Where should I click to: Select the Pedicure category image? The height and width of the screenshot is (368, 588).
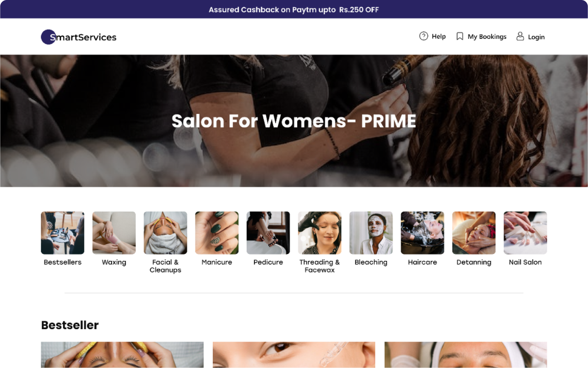pos(268,233)
